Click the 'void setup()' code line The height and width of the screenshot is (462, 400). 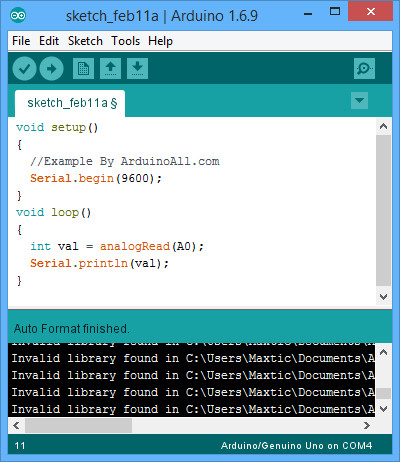point(57,128)
